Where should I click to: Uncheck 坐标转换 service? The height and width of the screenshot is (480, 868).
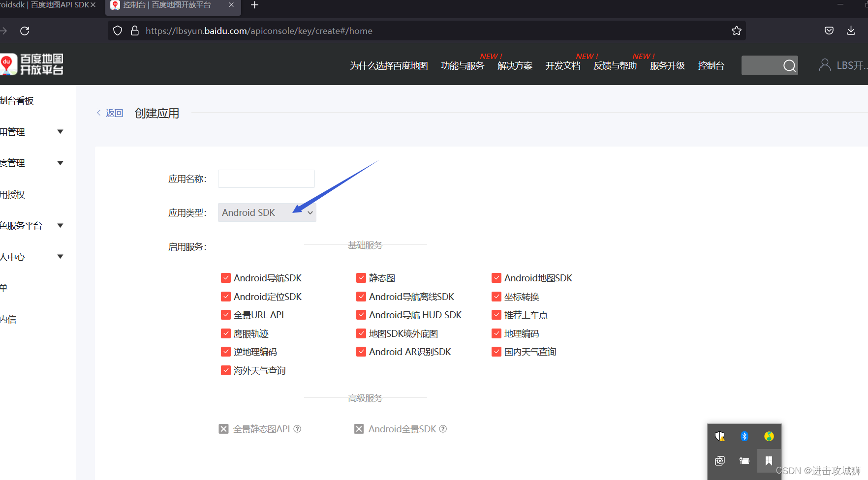tap(496, 297)
